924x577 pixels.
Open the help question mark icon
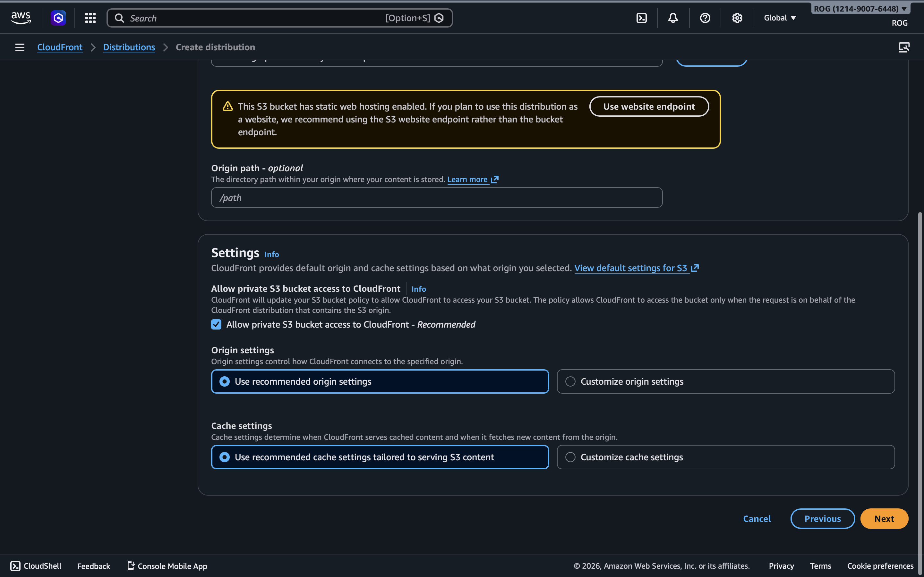point(705,18)
